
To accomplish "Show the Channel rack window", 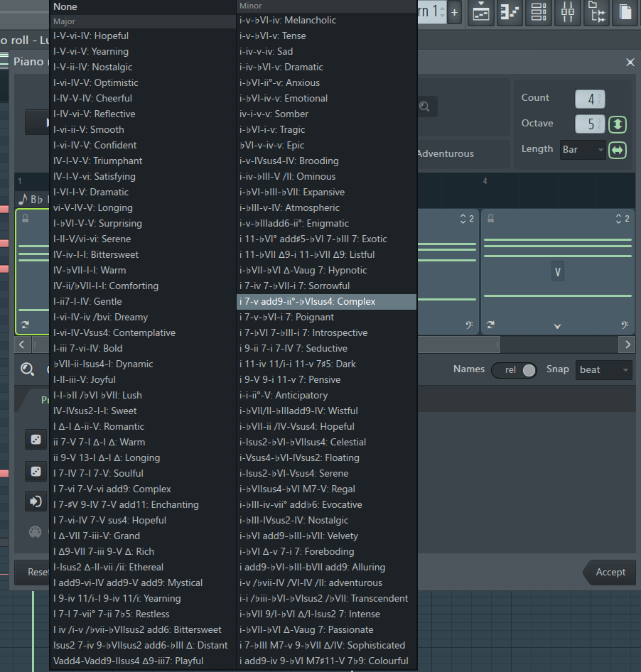I will point(539,12).
